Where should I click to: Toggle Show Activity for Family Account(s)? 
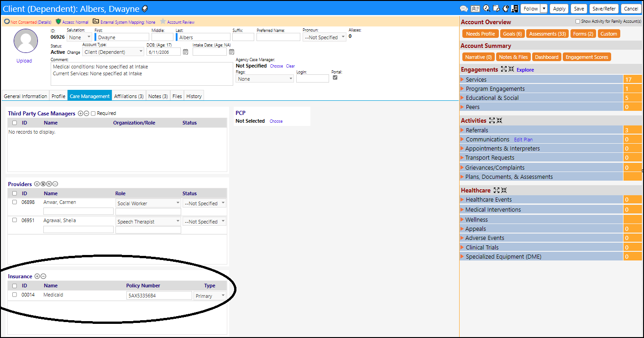tap(578, 21)
